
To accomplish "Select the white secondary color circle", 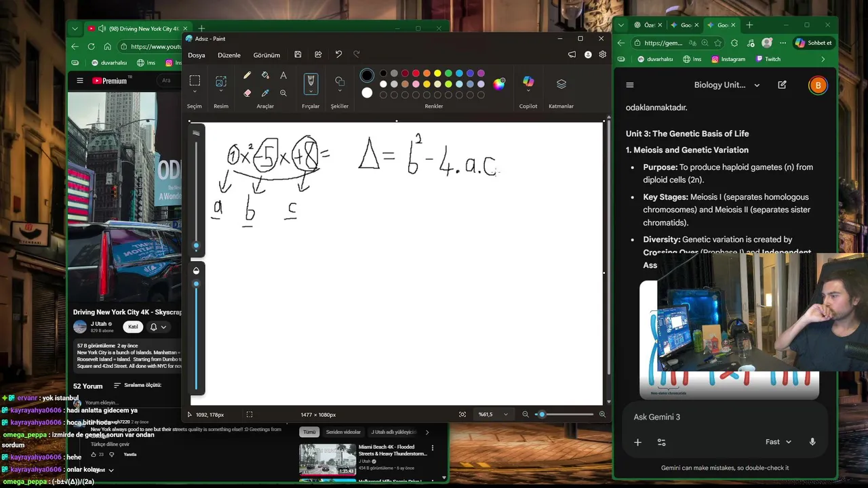I will point(367,93).
